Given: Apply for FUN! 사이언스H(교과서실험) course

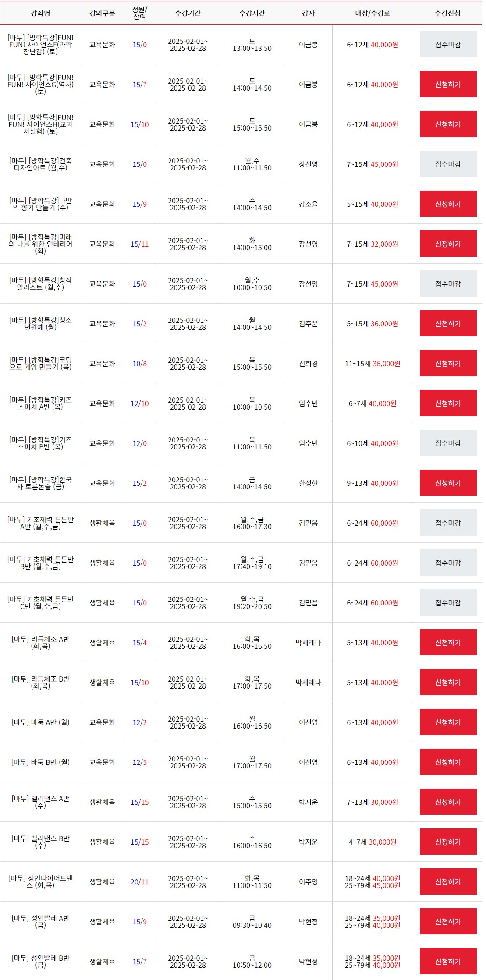Looking at the screenshot, I should [448, 124].
